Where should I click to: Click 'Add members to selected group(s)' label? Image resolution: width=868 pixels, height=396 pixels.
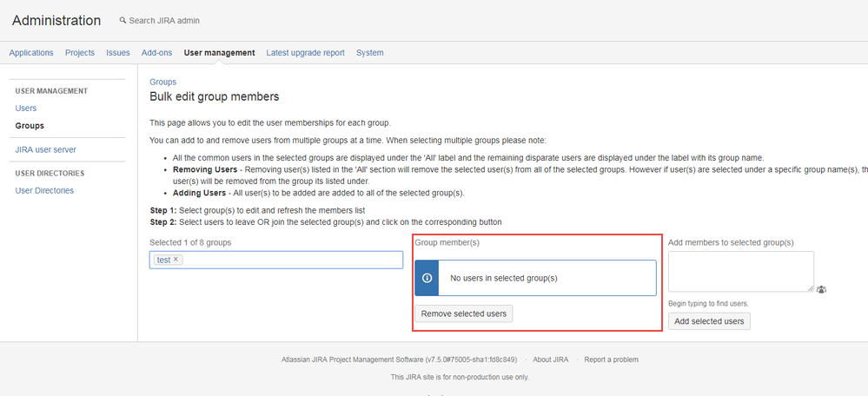pos(731,242)
